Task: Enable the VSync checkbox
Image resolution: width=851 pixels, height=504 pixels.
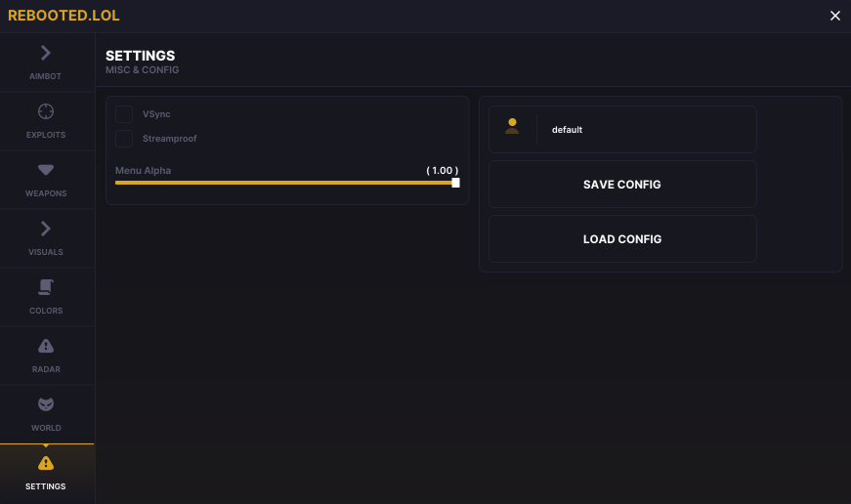Action: (x=124, y=114)
